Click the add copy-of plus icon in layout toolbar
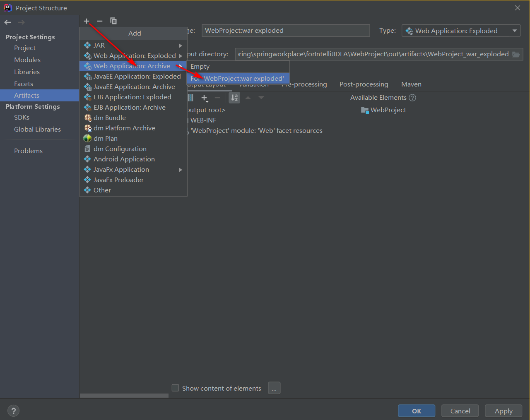 coord(205,98)
